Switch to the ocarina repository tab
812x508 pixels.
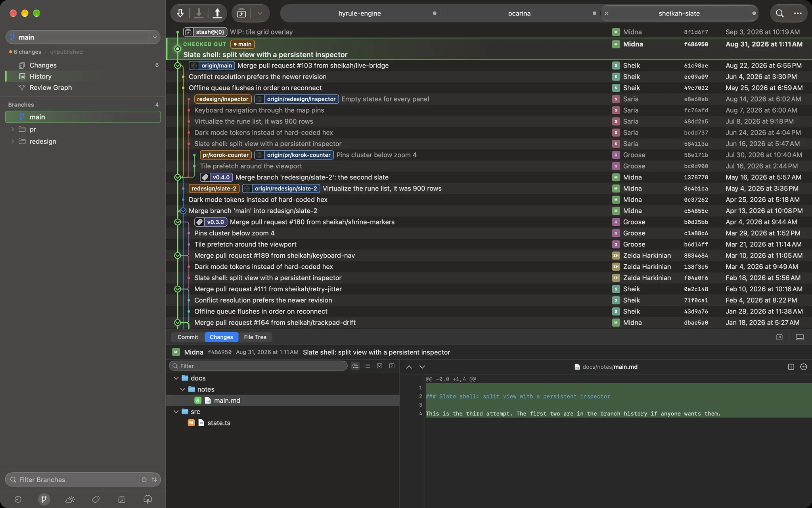(x=519, y=13)
